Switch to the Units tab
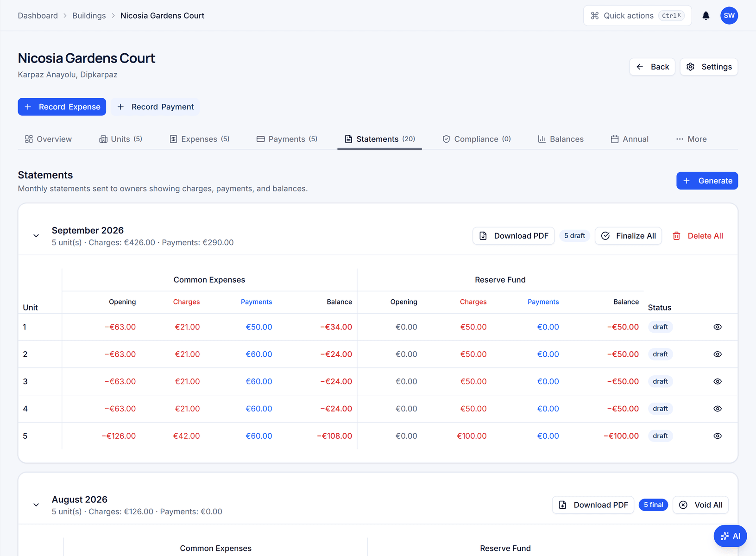This screenshot has width=756, height=556. point(120,139)
